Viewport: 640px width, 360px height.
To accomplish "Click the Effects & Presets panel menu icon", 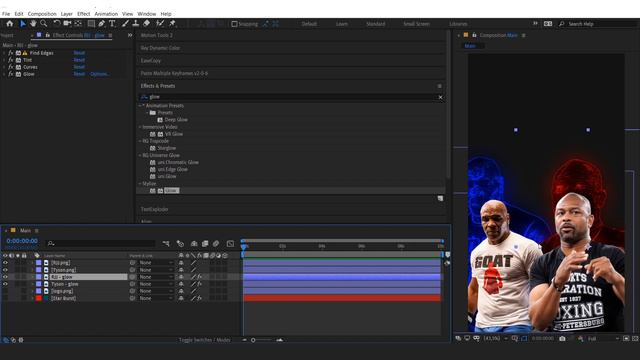I will pyautogui.click(x=440, y=86).
